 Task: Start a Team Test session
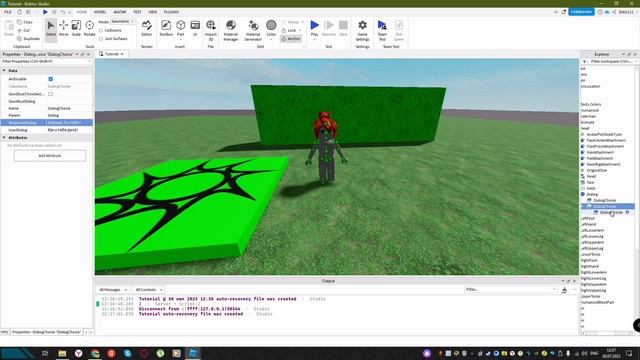(382, 30)
